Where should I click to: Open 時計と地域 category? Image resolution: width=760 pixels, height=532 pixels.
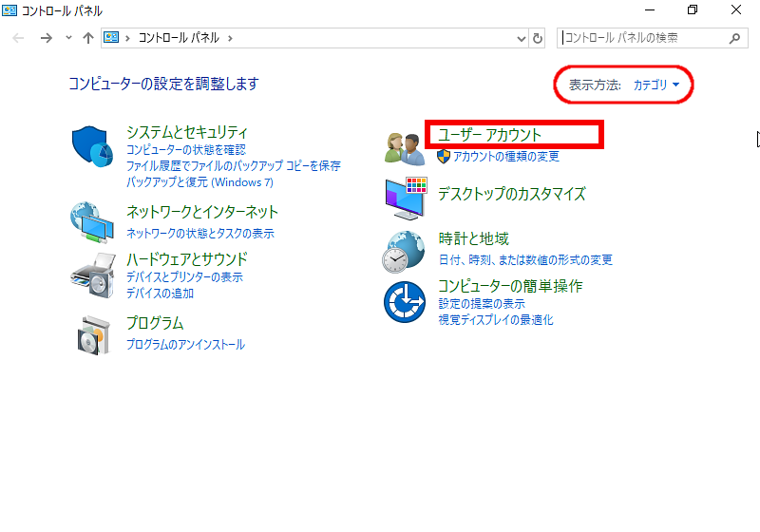click(x=473, y=238)
